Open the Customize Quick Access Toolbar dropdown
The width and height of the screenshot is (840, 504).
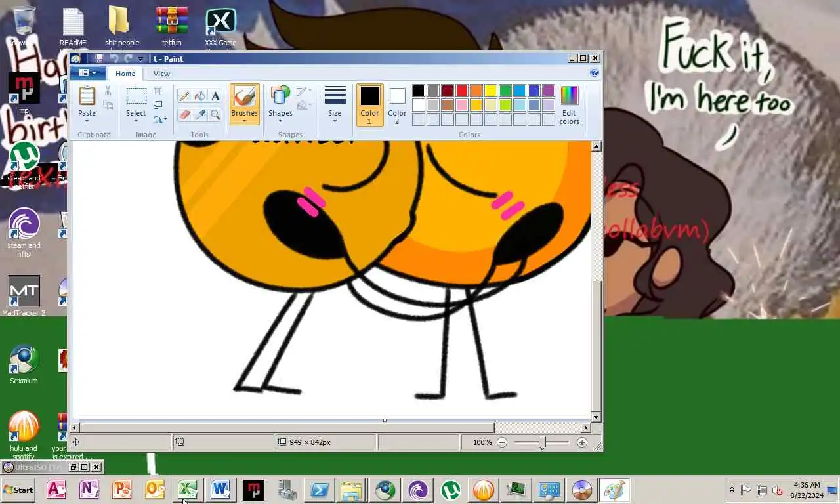coord(140,59)
